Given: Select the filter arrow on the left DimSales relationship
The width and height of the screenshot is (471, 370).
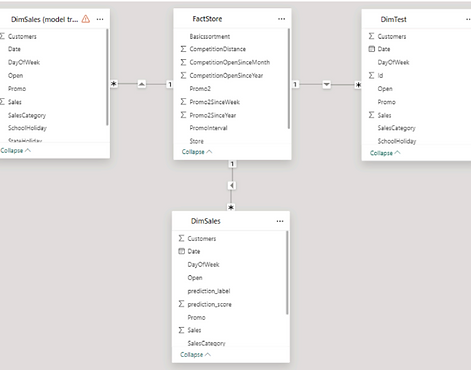Looking at the screenshot, I should click(142, 84).
